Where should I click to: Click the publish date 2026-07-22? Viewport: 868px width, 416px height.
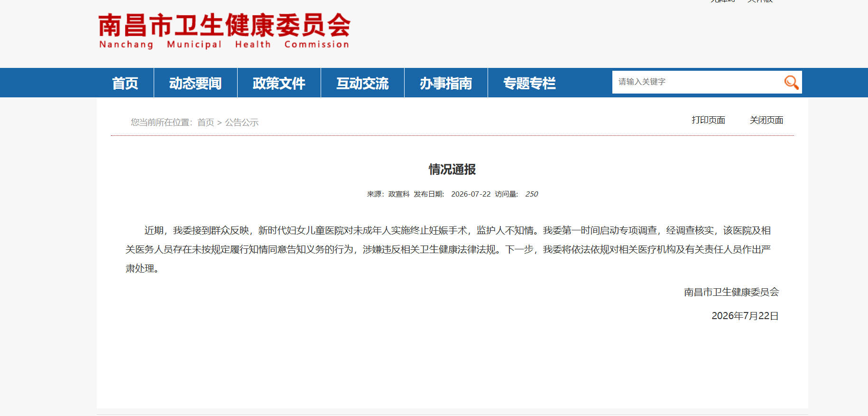coord(471,194)
